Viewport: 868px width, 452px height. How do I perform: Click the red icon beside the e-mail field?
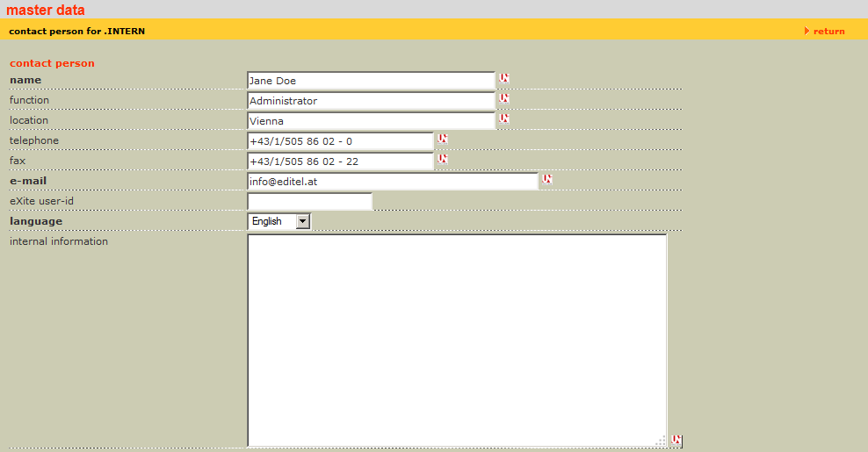click(547, 179)
